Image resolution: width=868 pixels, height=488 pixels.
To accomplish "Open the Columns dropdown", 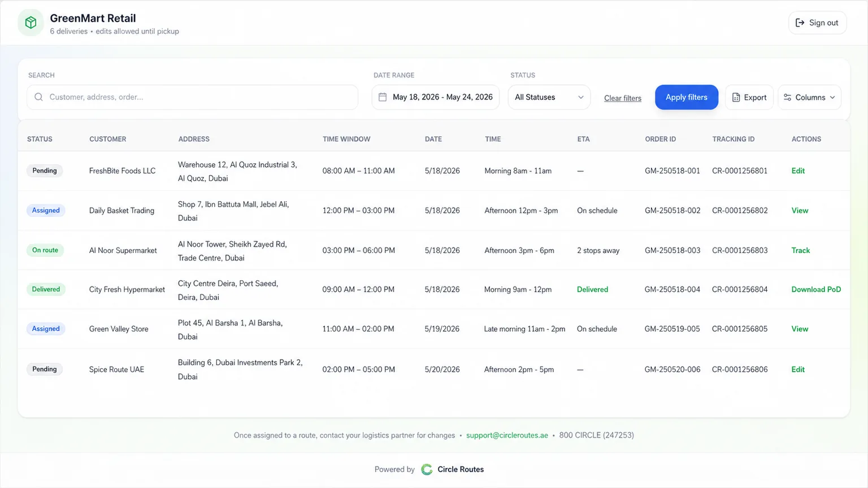I will coord(809,97).
